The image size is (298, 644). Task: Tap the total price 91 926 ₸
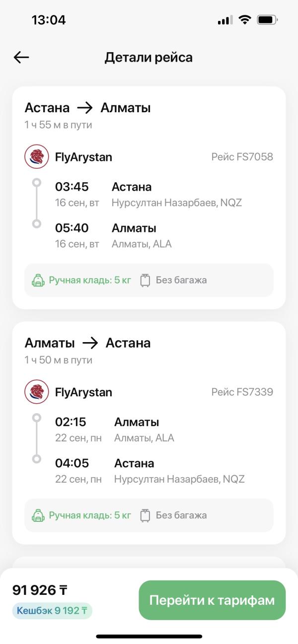pos(40,590)
